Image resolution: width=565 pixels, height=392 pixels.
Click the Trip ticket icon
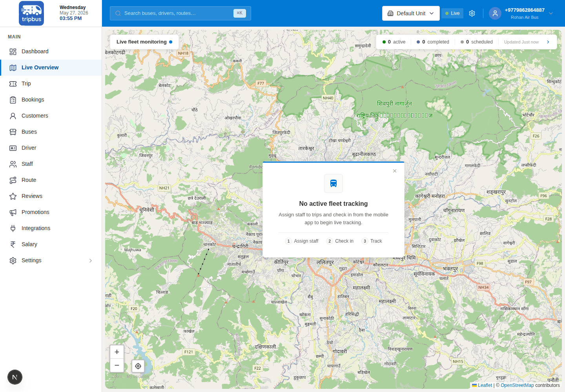13,84
